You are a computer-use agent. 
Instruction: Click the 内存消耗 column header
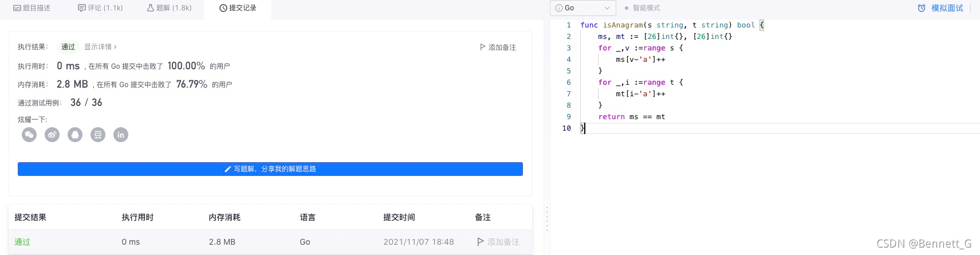point(225,217)
